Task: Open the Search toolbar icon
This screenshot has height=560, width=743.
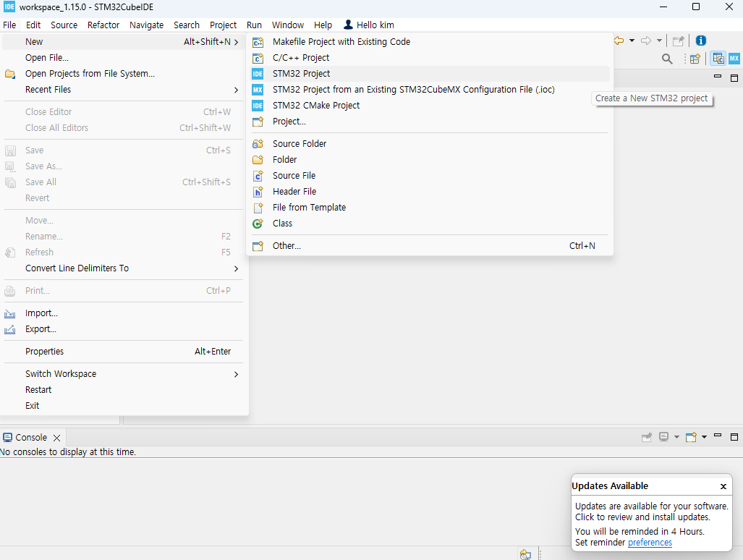Action: click(667, 59)
